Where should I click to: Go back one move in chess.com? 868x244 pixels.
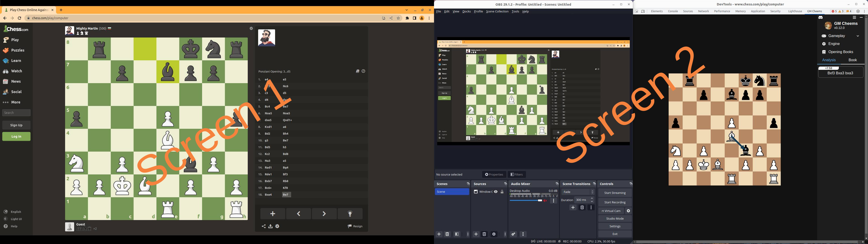pos(299,214)
